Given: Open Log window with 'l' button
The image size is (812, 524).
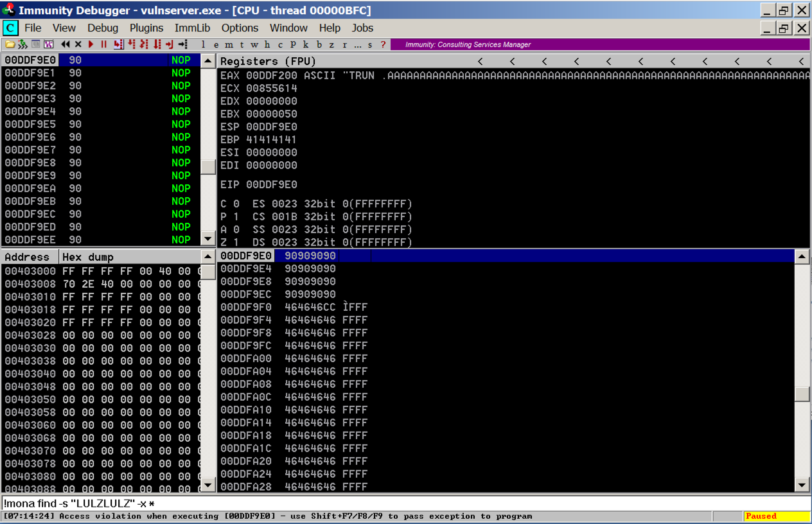Looking at the screenshot, I should tap(203, 44).
